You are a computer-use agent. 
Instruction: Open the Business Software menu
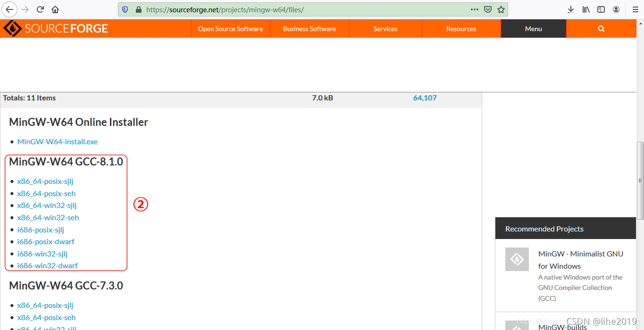309,29
